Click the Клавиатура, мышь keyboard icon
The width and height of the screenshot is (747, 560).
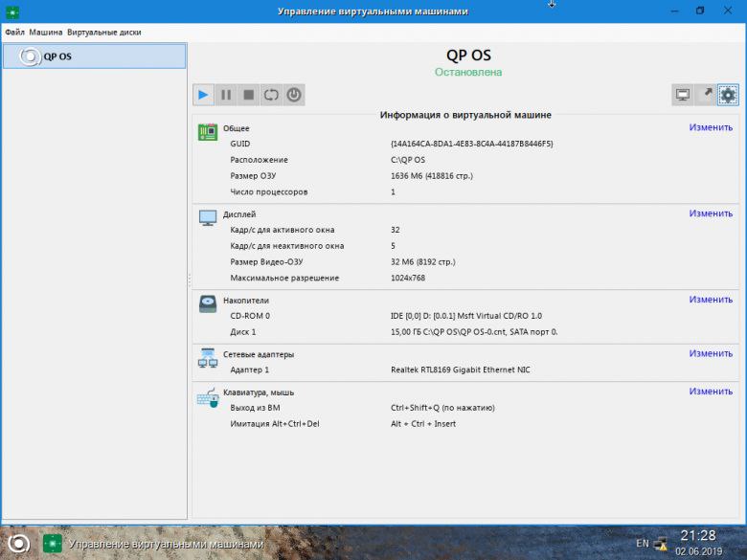208,396
